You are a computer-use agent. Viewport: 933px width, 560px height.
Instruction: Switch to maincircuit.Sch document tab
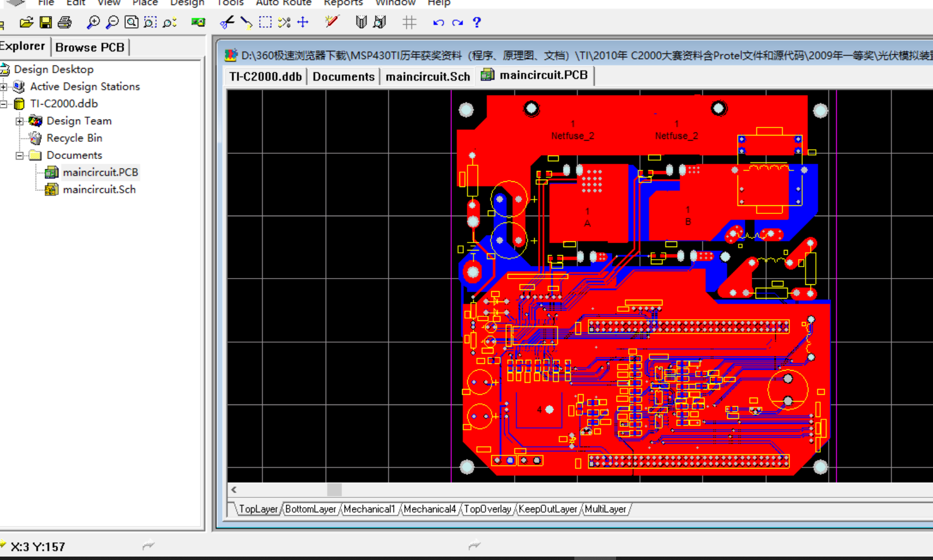click(428, 77)
